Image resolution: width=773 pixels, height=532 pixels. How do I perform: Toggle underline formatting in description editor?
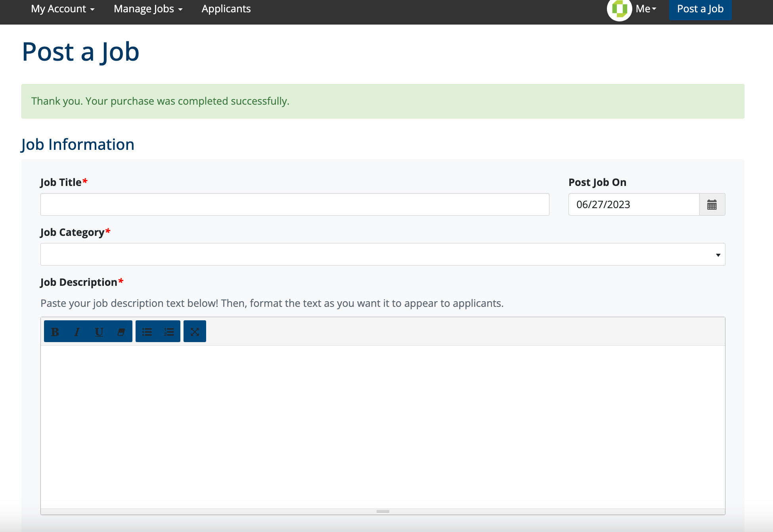point(99,331)
